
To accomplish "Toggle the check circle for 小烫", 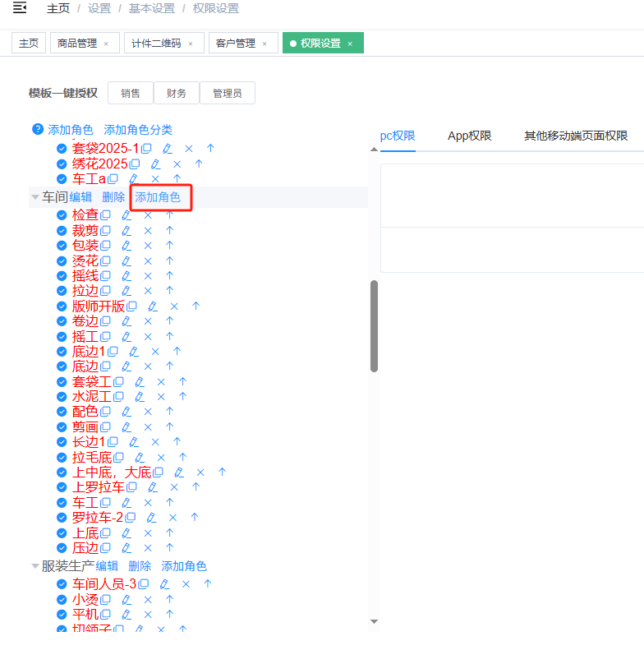I will click(x=62, y=599).
